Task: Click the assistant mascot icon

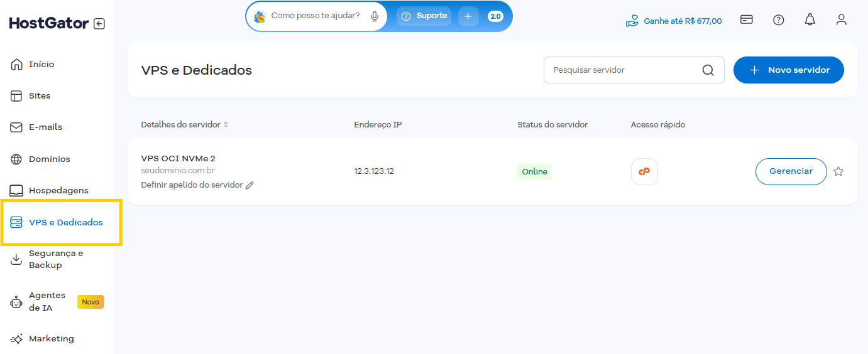Action: pos(260,16)
